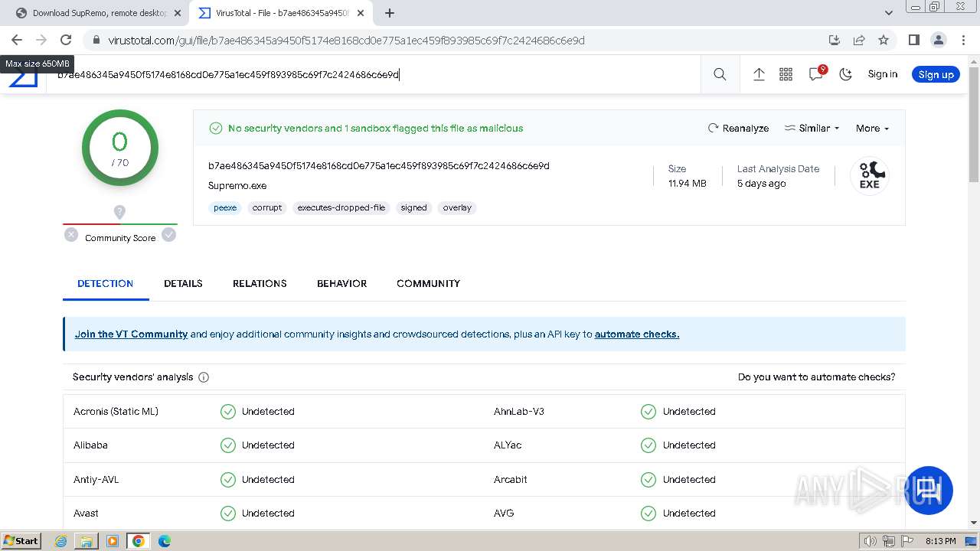Click Join the VT Community link

point(131,334)
